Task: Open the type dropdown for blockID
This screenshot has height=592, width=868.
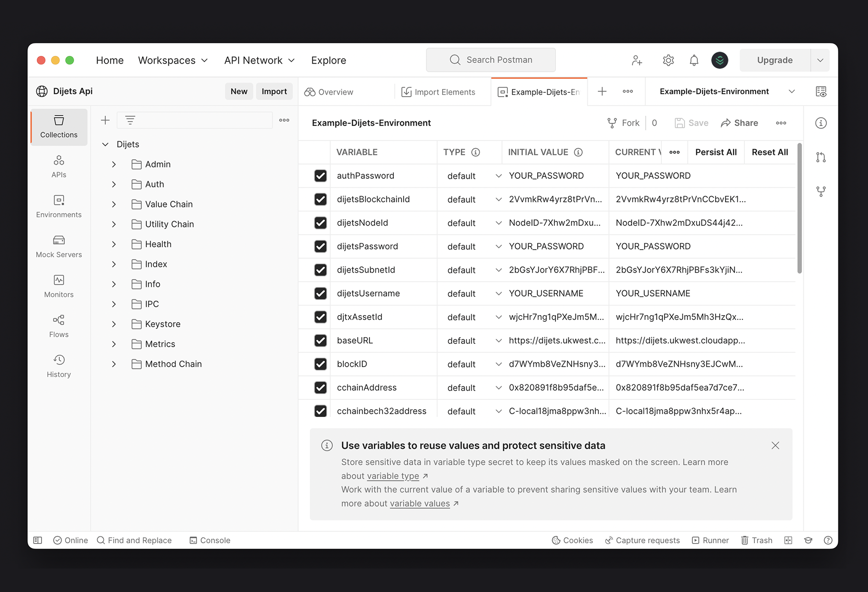Action: [499, 364]
